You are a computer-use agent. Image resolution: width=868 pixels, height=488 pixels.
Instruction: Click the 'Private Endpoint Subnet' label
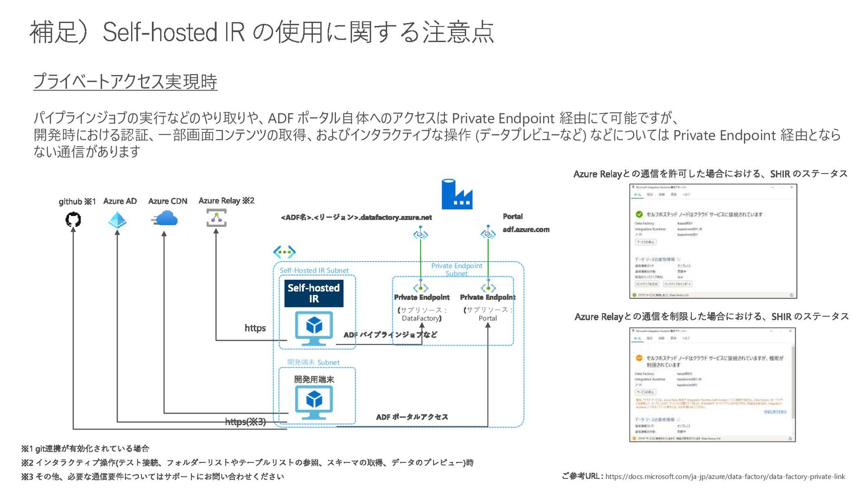(457, 269)
